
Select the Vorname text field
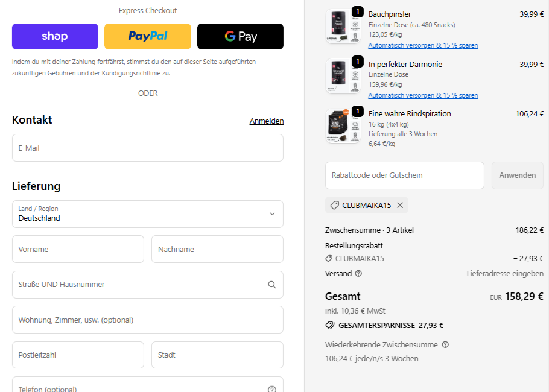point(78,249)
